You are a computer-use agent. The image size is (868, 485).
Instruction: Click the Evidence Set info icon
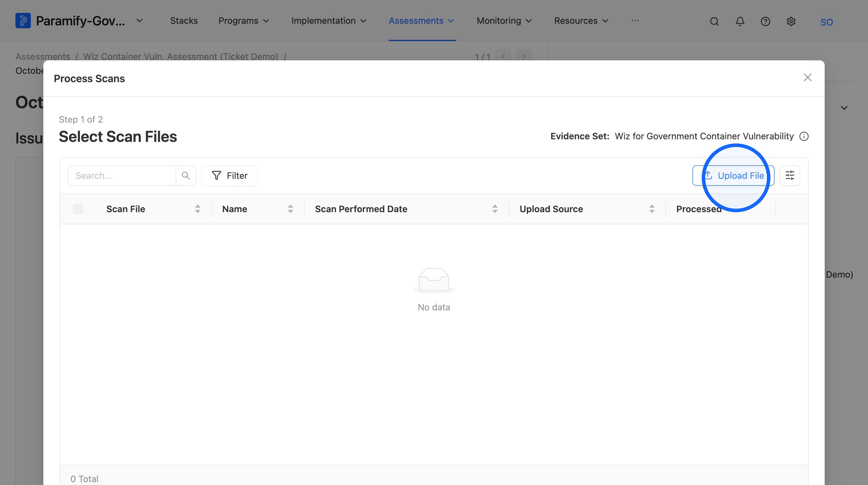[804, 136]
